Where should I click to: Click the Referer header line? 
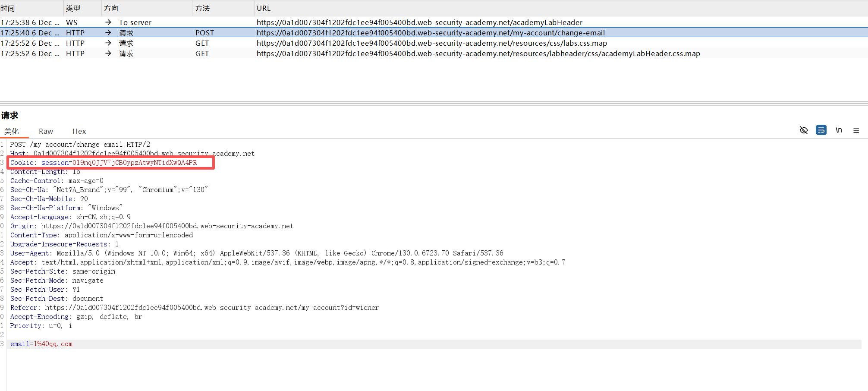tap(194, 308)
